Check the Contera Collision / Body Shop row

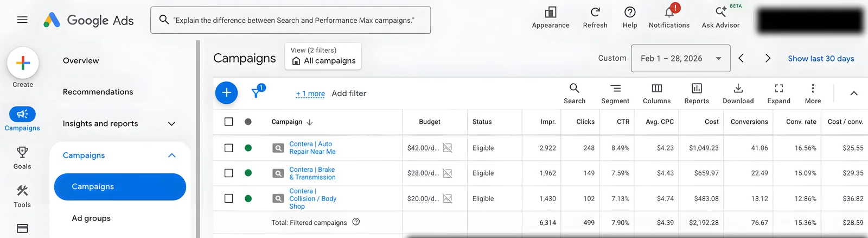(229, 199)
